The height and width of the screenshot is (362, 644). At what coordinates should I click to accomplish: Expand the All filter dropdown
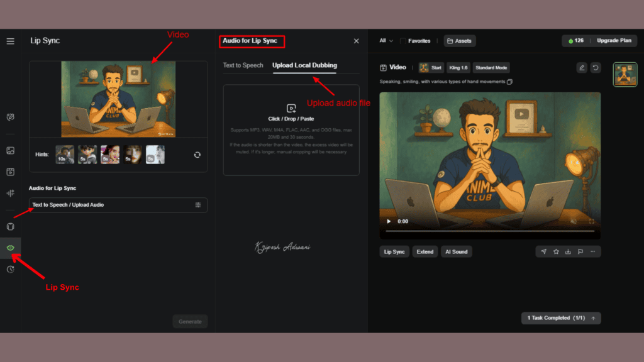(x=385, y=40)
